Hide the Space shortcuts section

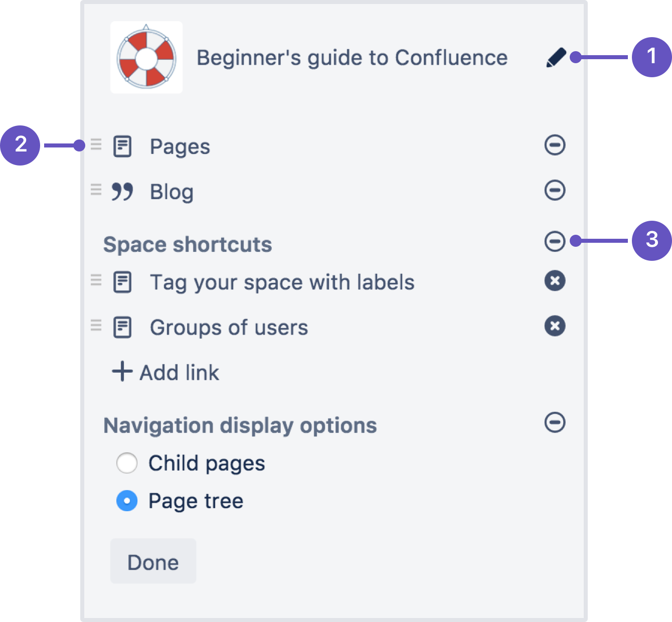click(555, 241)
